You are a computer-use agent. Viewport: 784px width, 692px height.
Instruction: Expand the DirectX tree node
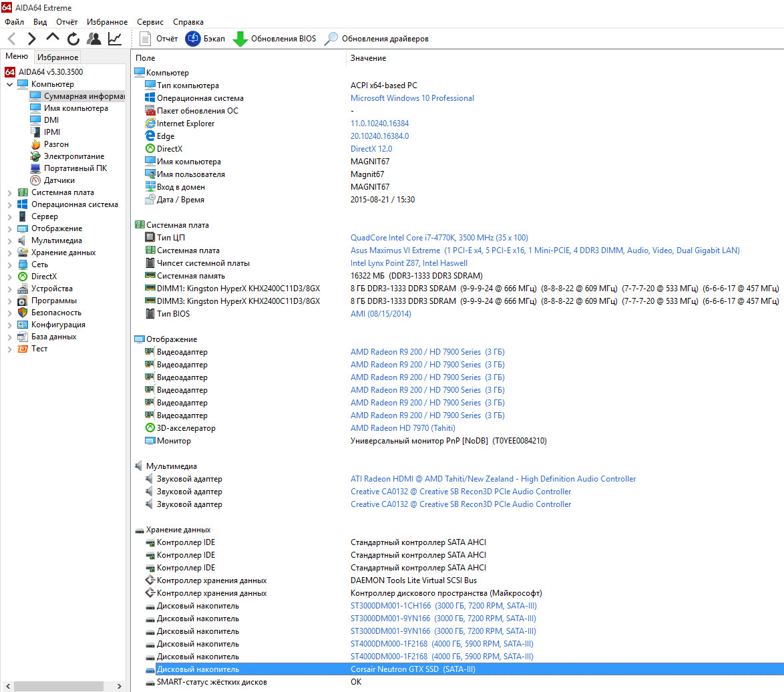click(x=9, y=277)
